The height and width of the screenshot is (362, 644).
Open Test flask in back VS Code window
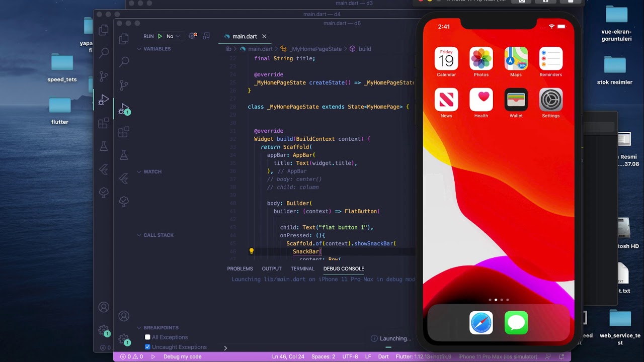(x=104, y=146)
